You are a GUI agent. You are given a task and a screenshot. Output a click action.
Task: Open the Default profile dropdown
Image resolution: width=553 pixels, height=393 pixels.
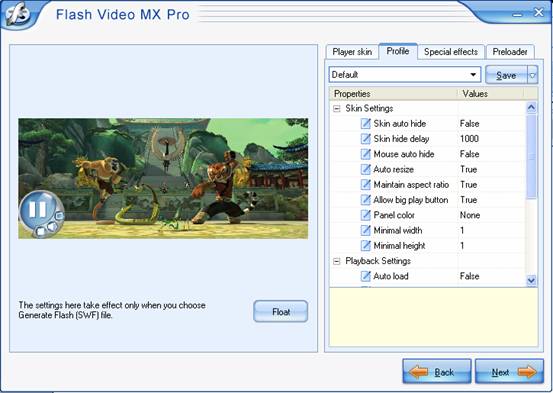coord(473,75)
